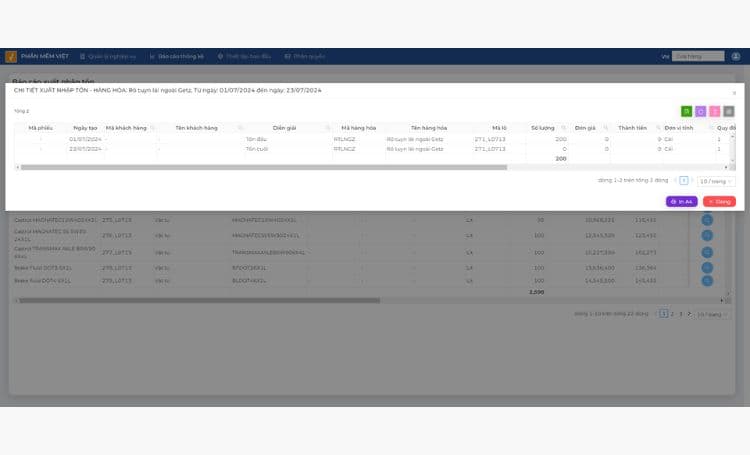Open search filter on Số lượng column

coord(563,128)
